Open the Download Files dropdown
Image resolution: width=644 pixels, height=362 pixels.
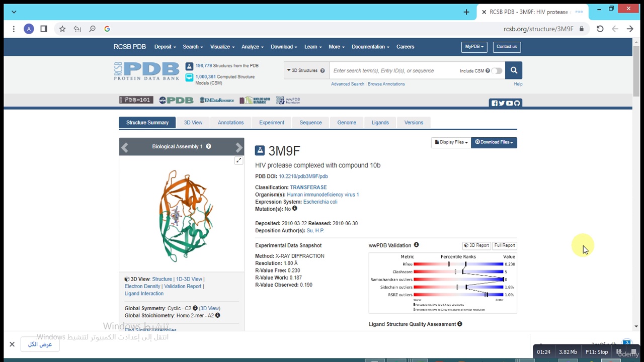click(x=494, y=142)
